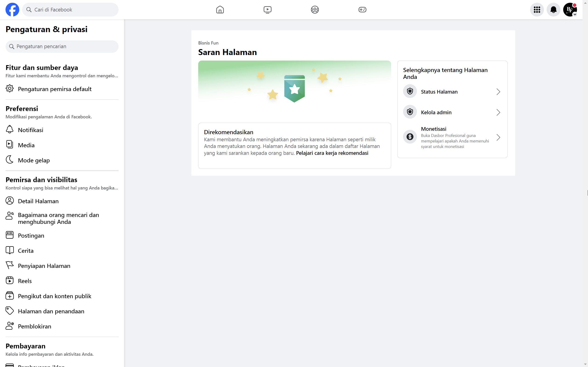Image resolution: width=588 pixels, height=367 pixels.
Task: Expand the Kelola admin row
Action: [498, 112]
